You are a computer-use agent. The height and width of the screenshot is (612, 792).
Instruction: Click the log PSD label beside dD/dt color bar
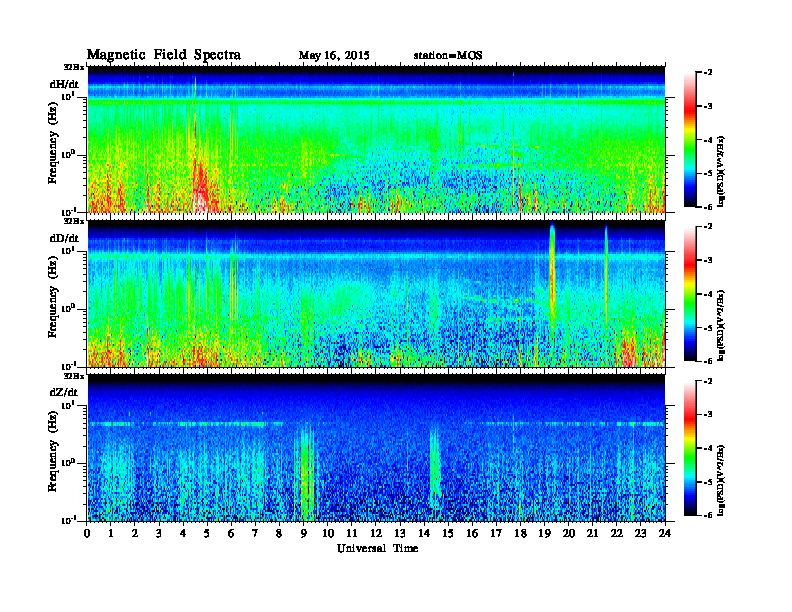point(721,324)
